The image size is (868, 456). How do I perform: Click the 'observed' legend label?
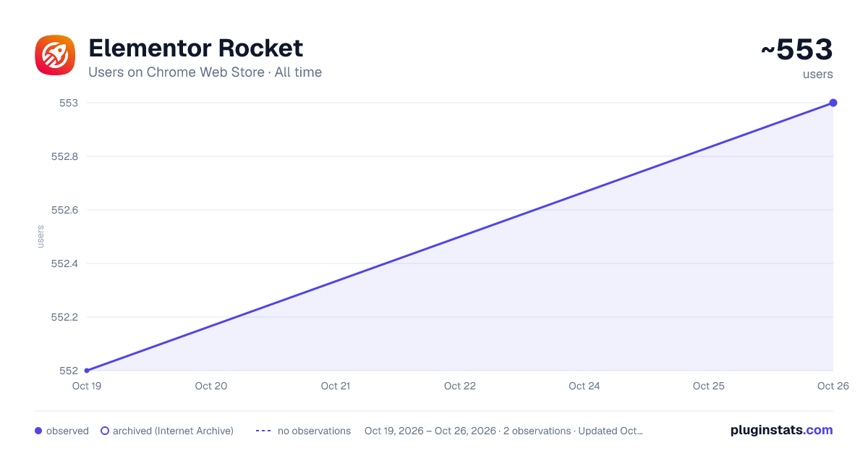coord(67,431)
